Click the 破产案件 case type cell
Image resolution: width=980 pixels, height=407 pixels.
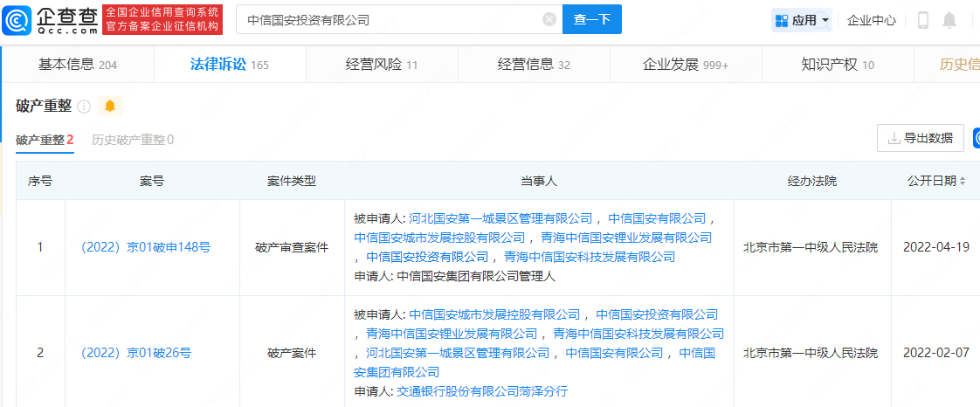292,353
